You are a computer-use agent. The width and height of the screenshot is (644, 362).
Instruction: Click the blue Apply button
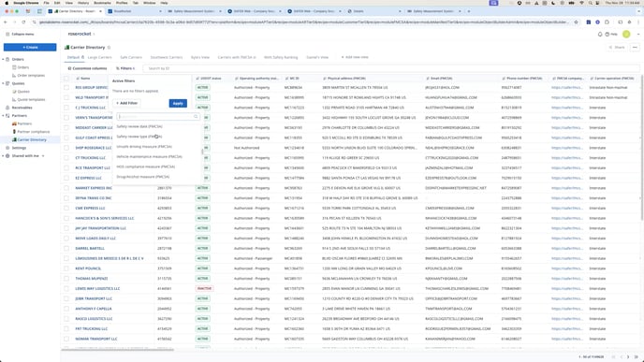click(178, 104)
